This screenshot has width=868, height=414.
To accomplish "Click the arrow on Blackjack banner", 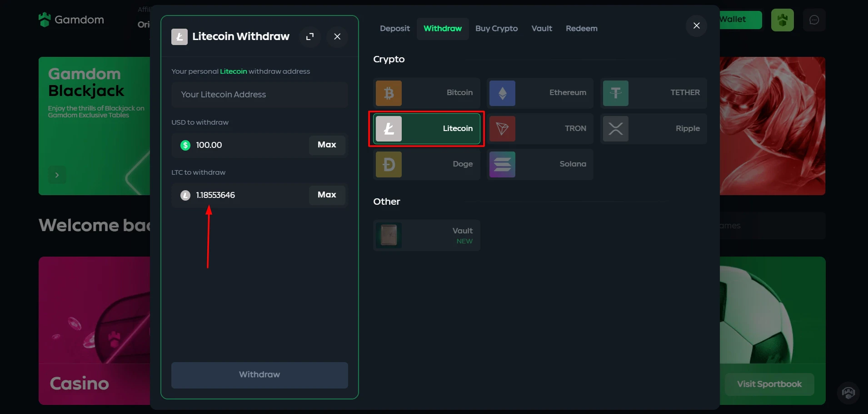I will [x=57, y=175].
